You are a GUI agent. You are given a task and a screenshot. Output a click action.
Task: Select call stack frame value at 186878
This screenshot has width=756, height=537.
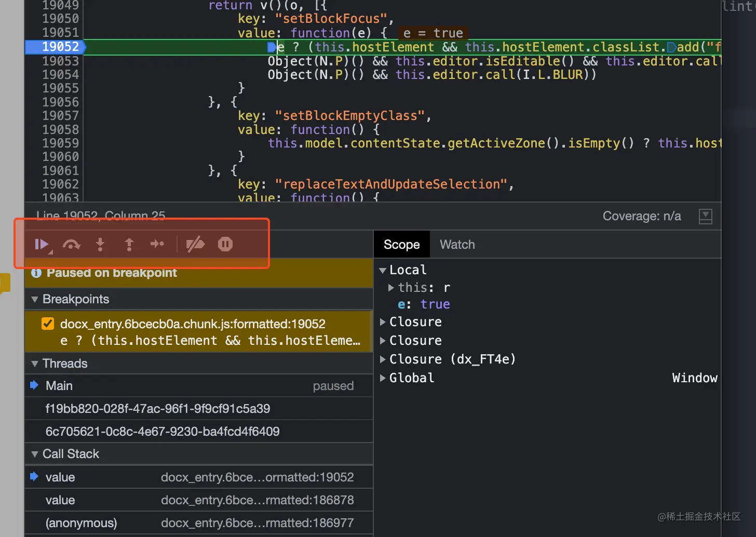point(199,500)
